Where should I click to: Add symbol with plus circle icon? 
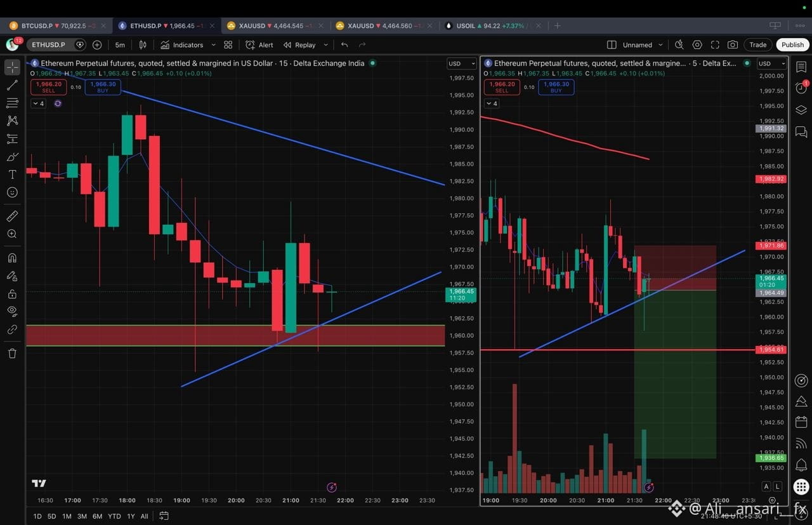click(x=97, y=45)
